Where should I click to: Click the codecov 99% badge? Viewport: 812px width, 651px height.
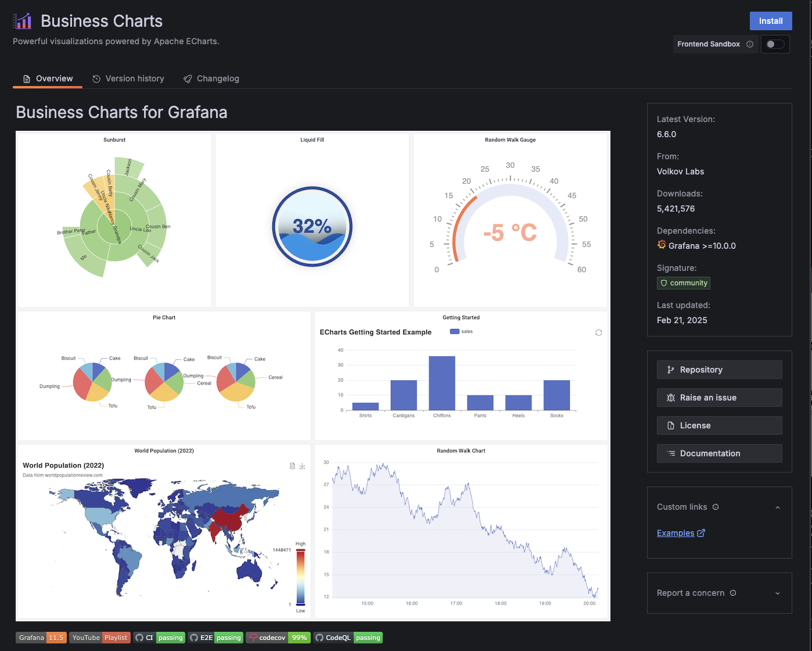tap(278, 638)
